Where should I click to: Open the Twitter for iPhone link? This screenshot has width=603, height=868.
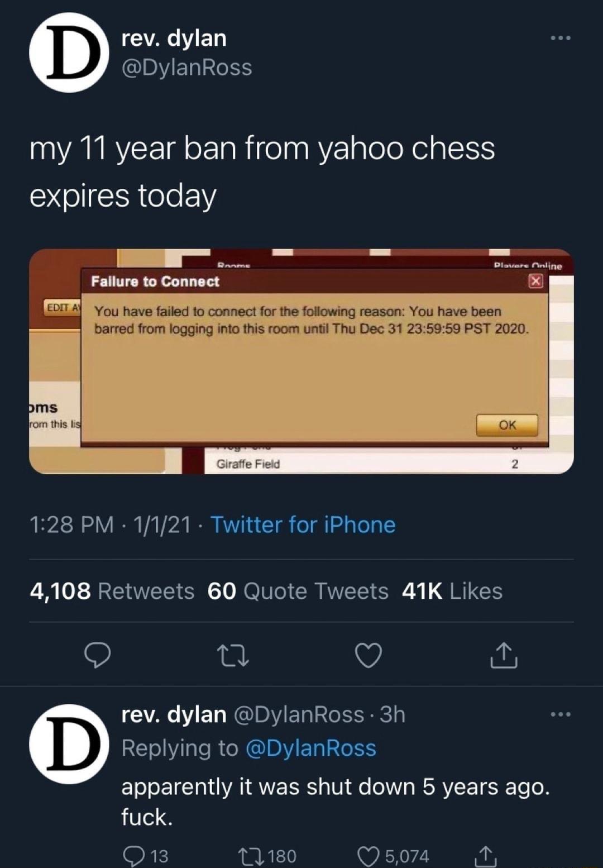point(303,525)
